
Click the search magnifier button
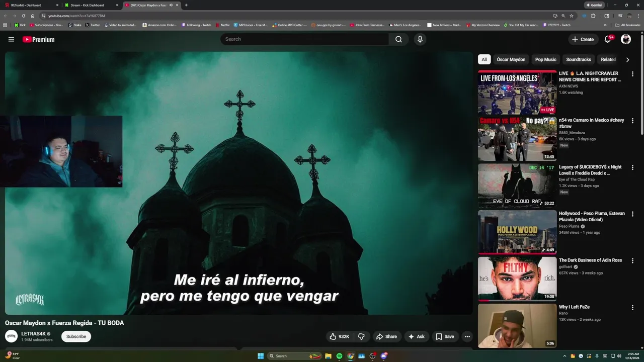click(x=398, y=39)
